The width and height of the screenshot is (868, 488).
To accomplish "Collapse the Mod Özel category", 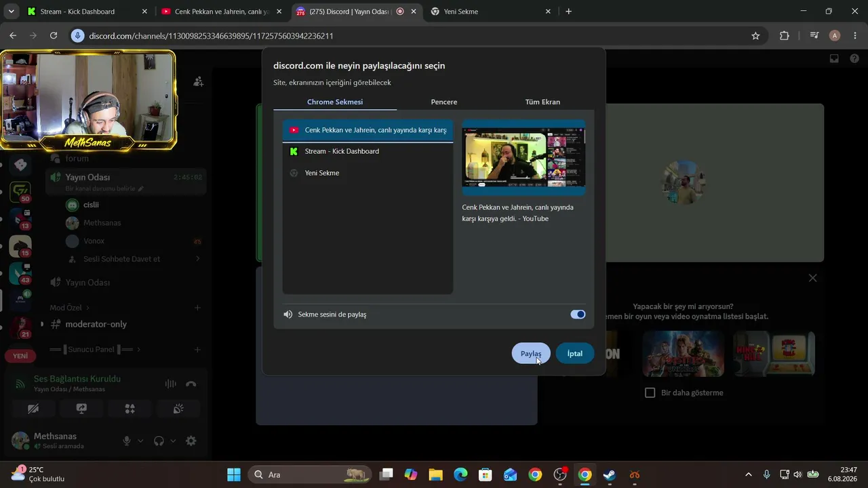I will click(70, 308).
